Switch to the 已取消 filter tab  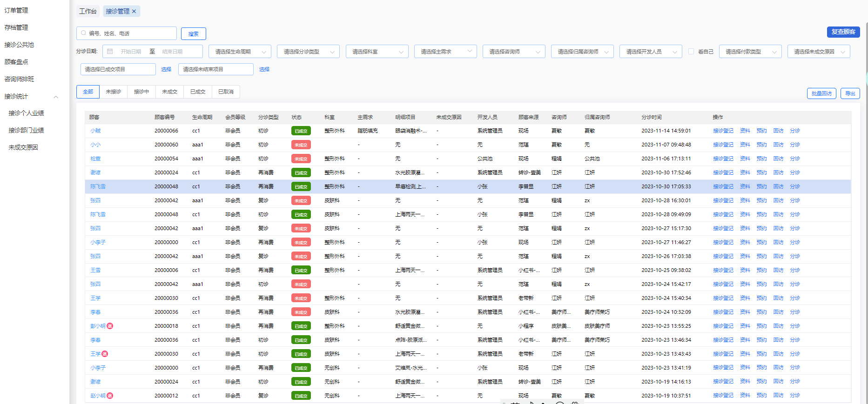226,92
